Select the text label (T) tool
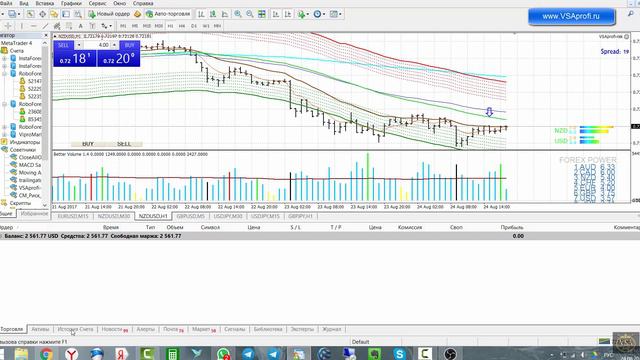The image size is (640, 360). [93, 26]
